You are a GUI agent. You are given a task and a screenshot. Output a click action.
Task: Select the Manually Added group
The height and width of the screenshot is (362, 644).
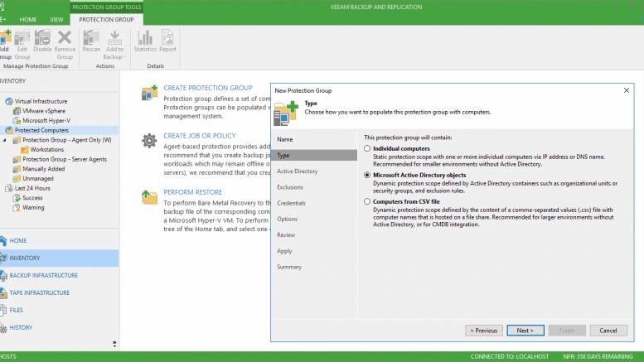coord(44,169)
